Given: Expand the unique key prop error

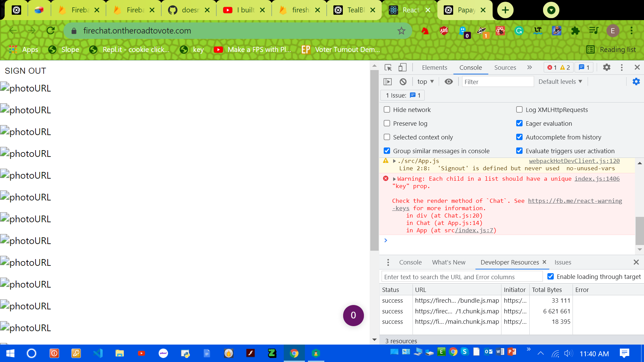Looking at the screenshot, I should pos(394,179).
